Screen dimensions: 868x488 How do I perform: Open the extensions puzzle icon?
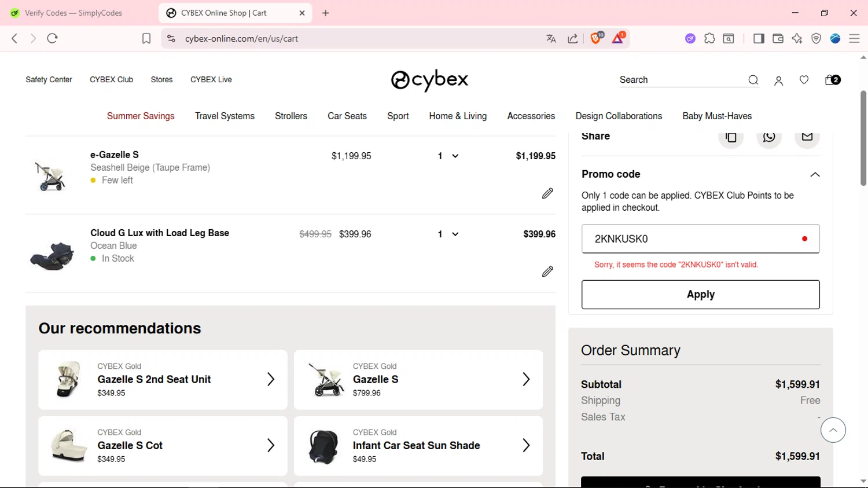(x=709, y=38)
